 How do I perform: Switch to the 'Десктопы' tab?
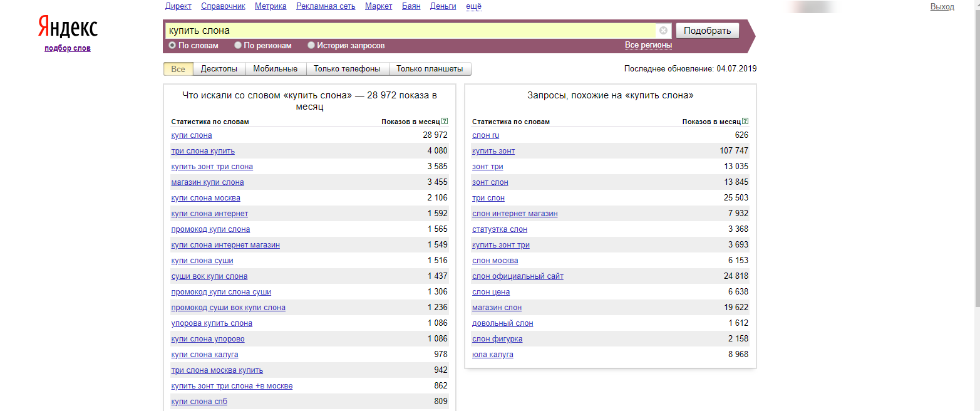coord(219,69)
